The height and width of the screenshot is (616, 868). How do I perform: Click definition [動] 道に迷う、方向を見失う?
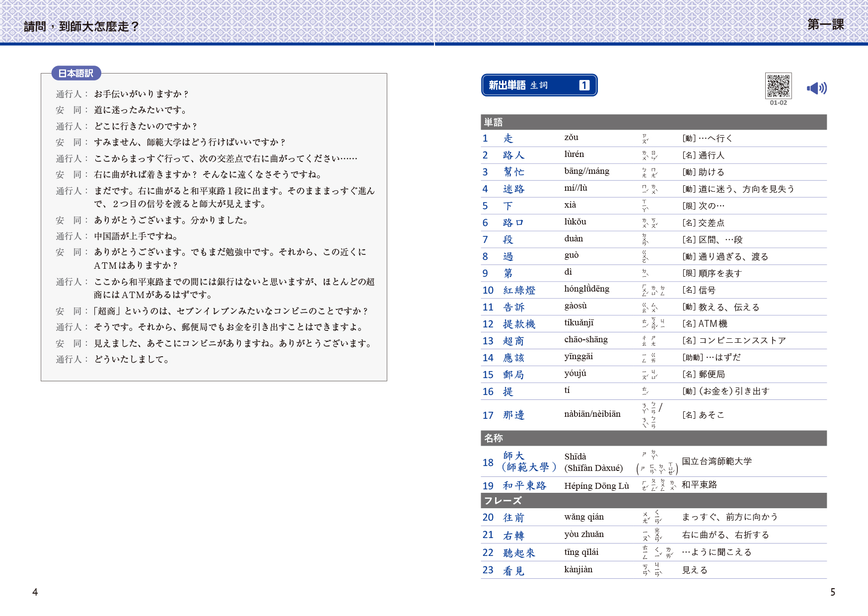click(738, 189)
